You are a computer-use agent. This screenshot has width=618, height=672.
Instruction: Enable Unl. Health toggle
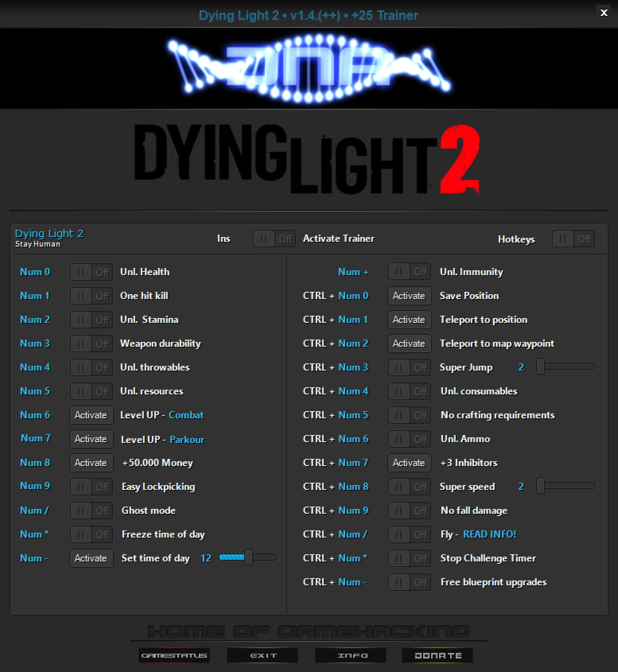point(91,272)
